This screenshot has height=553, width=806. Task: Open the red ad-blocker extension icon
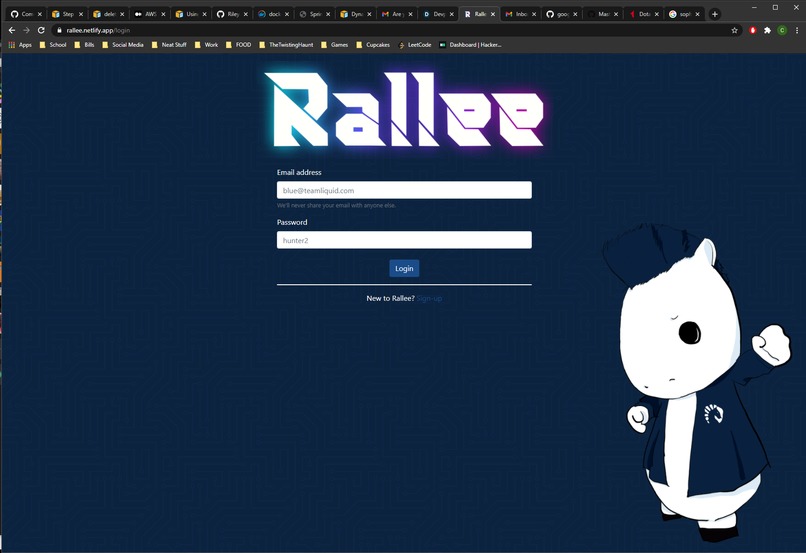[x=753, y=30]
